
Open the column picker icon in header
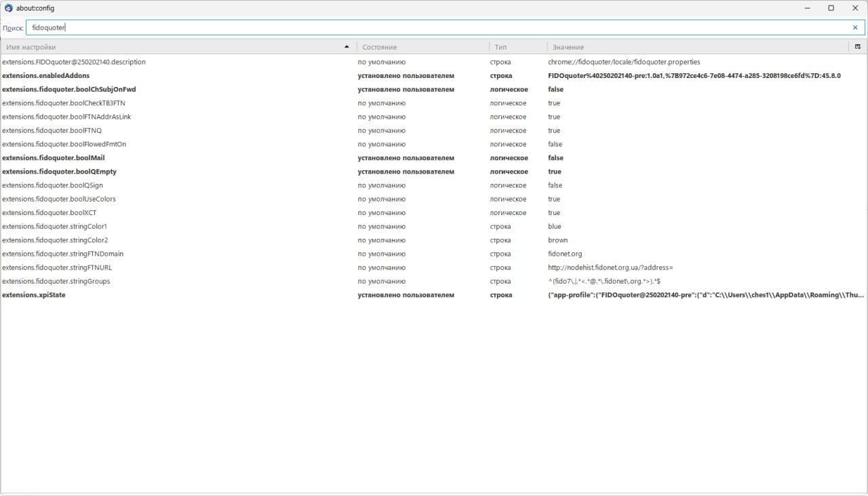[858, 47]
